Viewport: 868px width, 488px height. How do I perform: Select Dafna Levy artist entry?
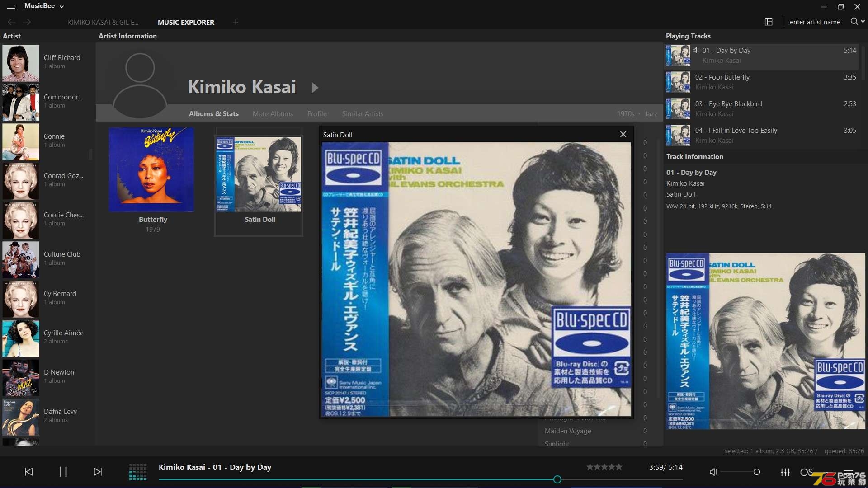coord(47,417)
